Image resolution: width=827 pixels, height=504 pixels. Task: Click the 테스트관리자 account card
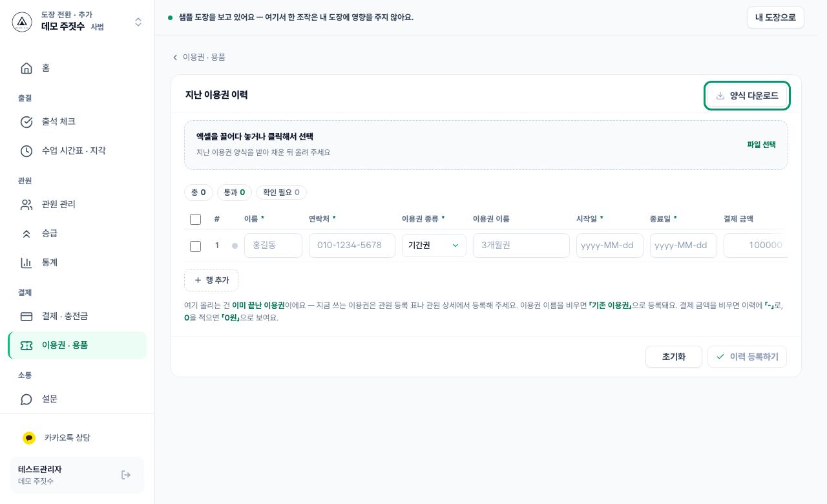click(77, 475)
